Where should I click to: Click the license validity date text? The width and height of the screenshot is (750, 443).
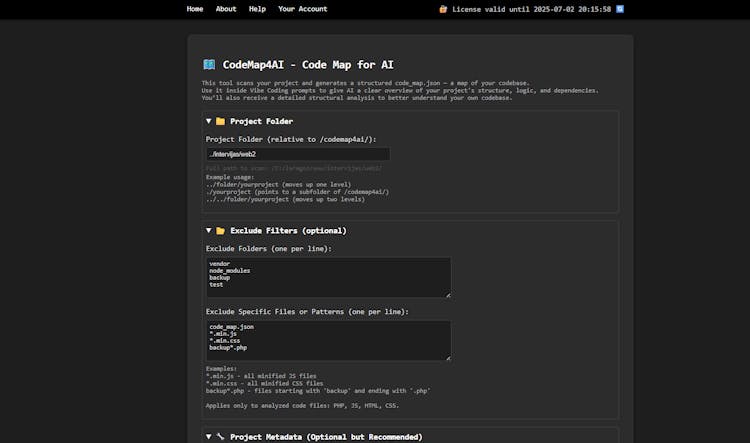pyautogui.click(x=531, y=9)
